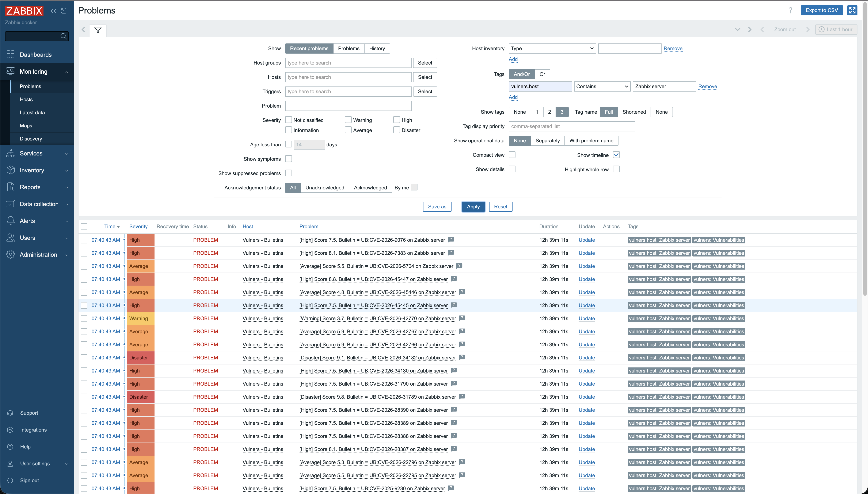Click the Administration gear icon
The image size is (868, 494).
tap(11, 254)
